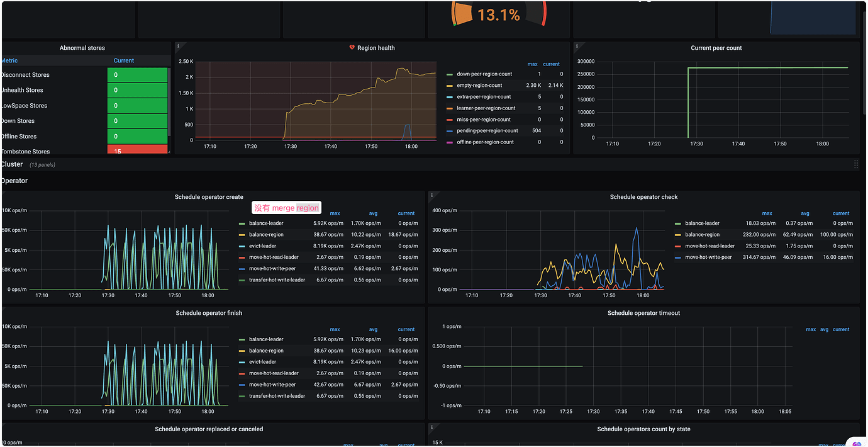Toggle move-hot-read-leader series in Schedule operator create
Viewport: 868px width, 447px height.
pos(274,257)
